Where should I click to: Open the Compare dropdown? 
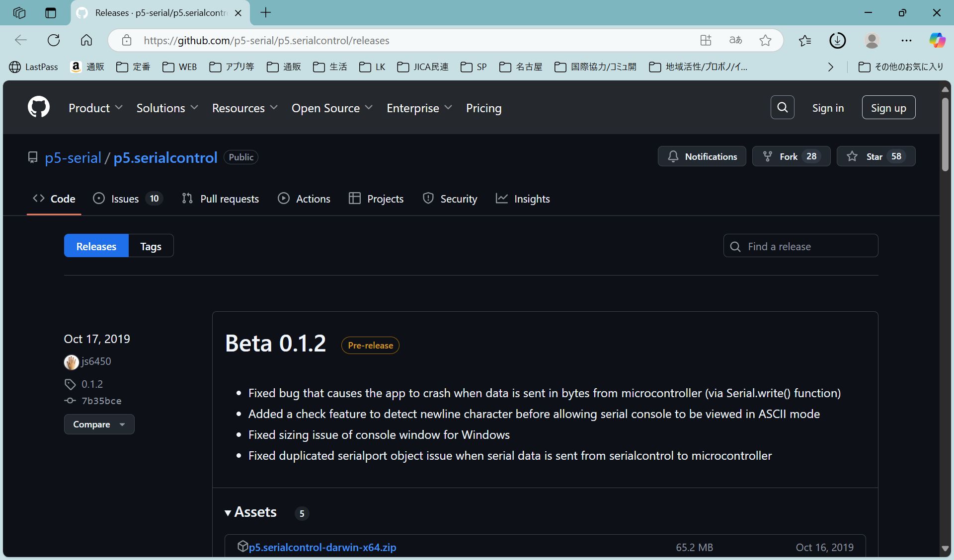pyautogui.click(x=99, y=424)
